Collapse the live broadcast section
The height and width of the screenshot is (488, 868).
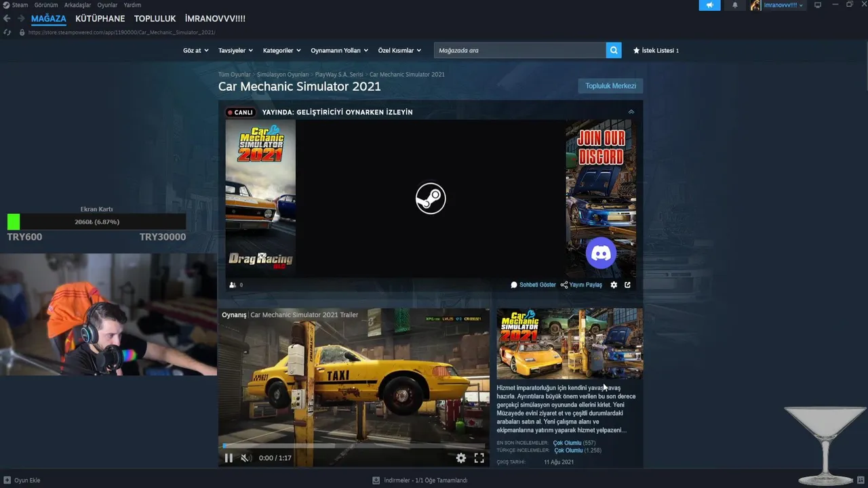[x=631, y=112]
